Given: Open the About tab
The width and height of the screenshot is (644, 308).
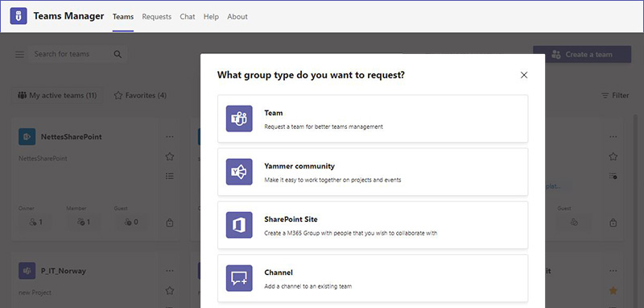Looking at the screenshot, I should pos(237,17).
